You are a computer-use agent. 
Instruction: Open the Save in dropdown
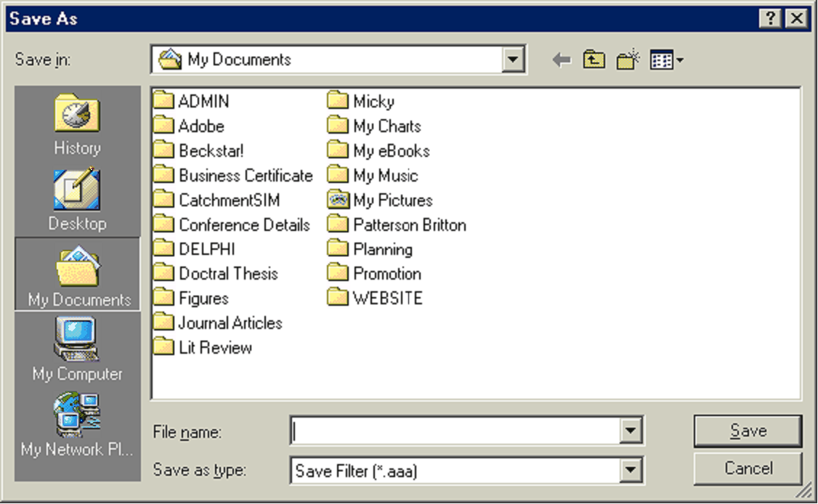coord(513,58)
